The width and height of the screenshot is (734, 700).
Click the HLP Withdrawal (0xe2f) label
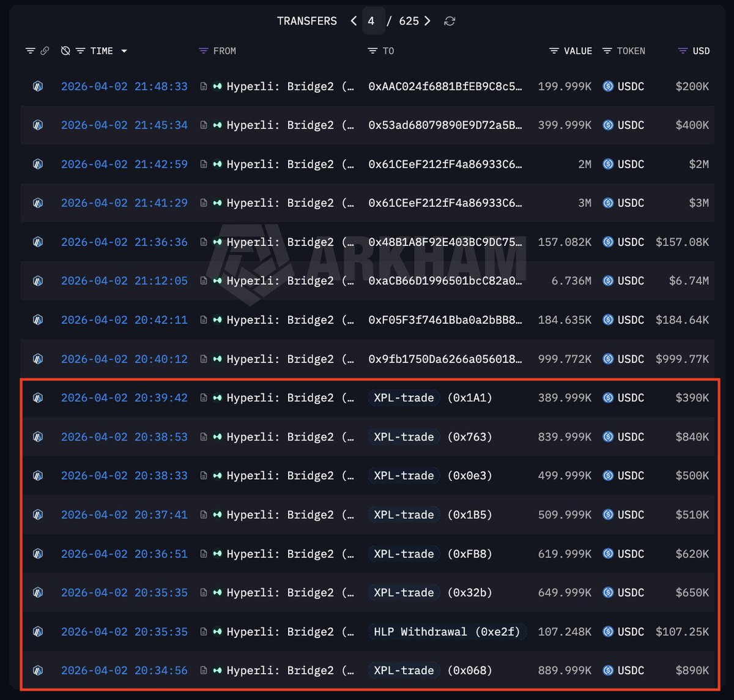(x=447, y=632)
